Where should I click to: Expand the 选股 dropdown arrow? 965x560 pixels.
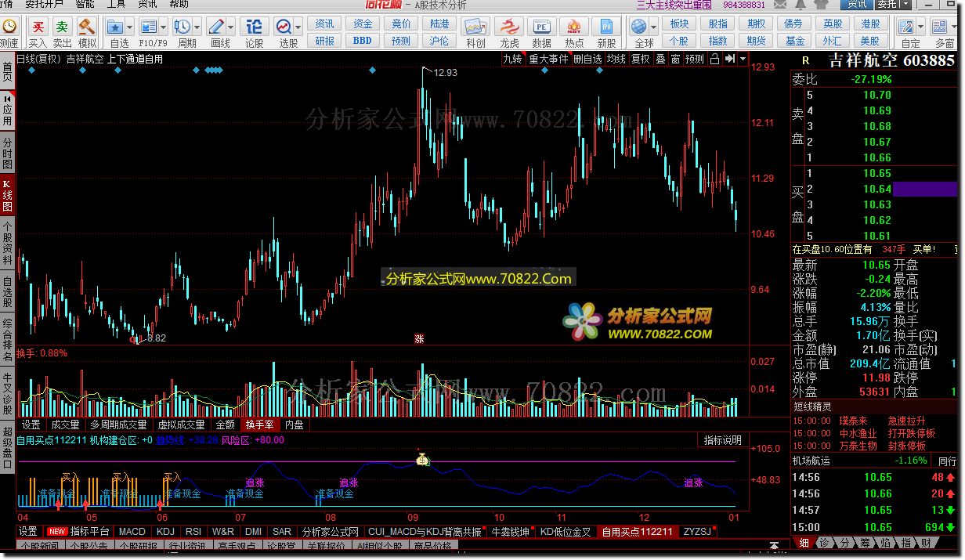pos(298,27)
